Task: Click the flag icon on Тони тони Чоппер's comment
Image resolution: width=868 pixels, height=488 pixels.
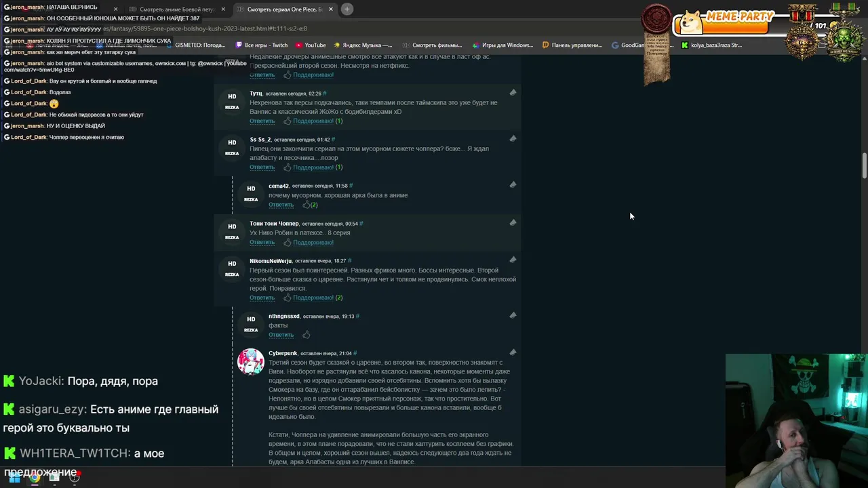Action: [513, 222]
